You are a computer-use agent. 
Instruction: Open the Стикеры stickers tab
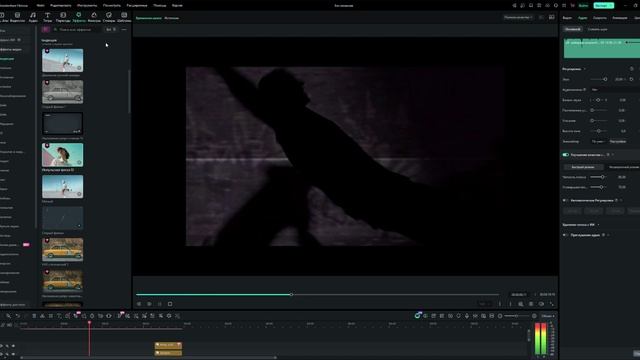(109, 17)
